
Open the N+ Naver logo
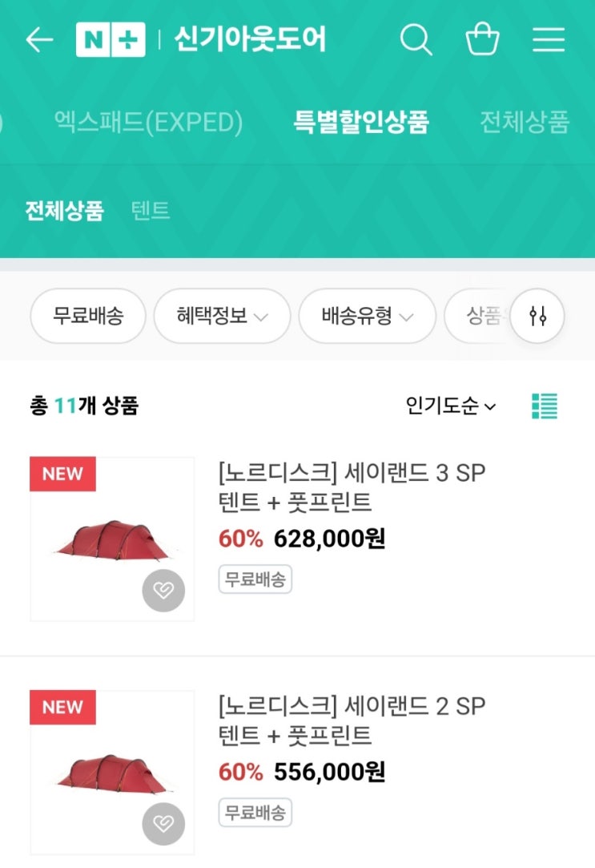click(x=111, y=40)
